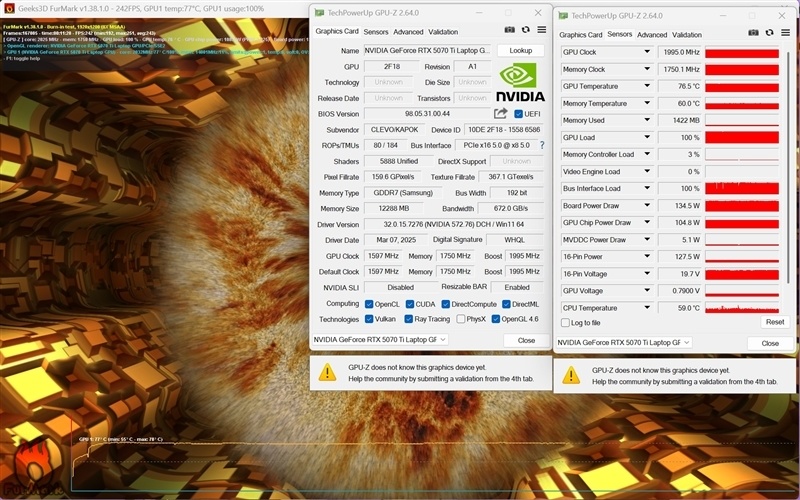Click the refresh icon in left GPU-Z window
Screen dimensions: 800x500
click(526, 30)
